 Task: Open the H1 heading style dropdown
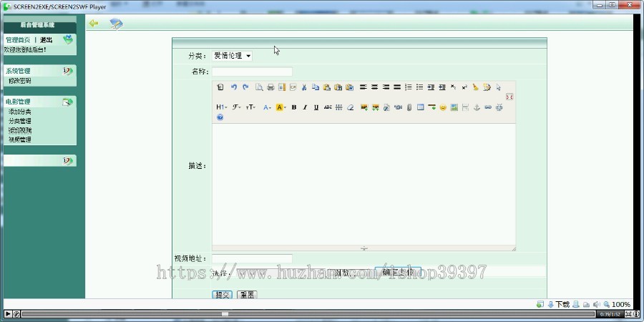[221, 107]
